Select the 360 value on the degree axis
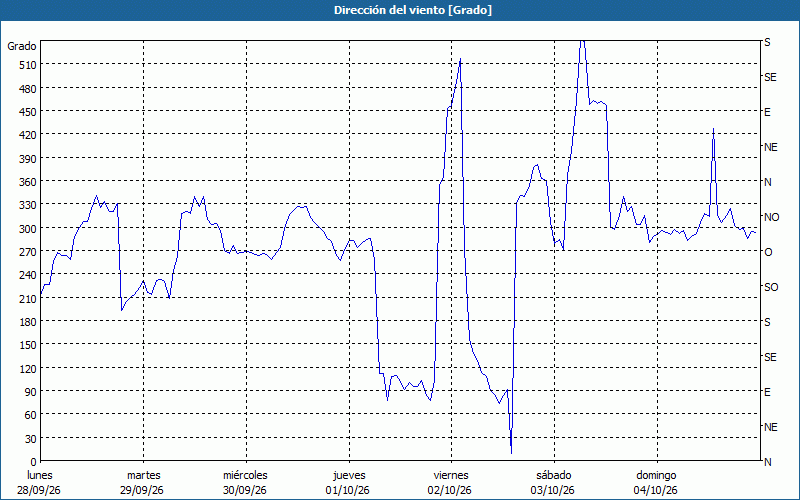 (28, 182)
